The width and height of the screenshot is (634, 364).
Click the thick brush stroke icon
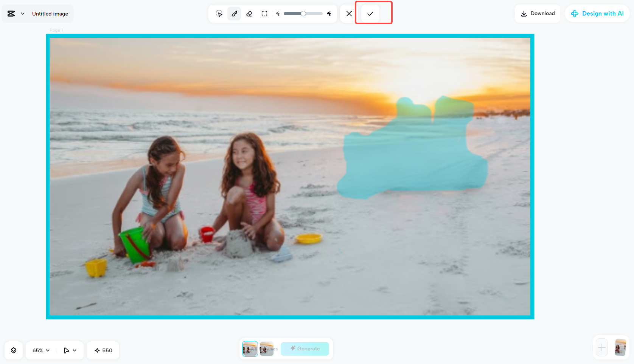point(329,14)
